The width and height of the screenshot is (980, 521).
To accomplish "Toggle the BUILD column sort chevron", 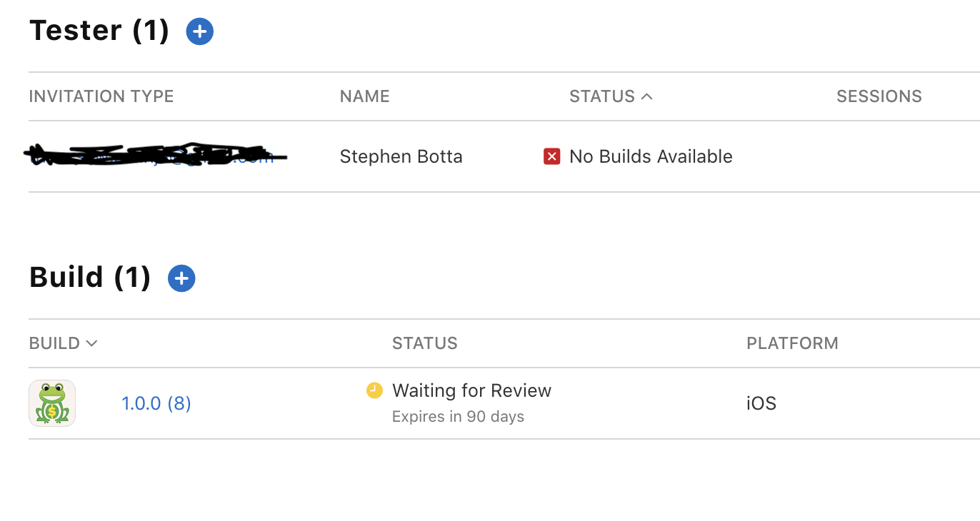I will (91, 343).
